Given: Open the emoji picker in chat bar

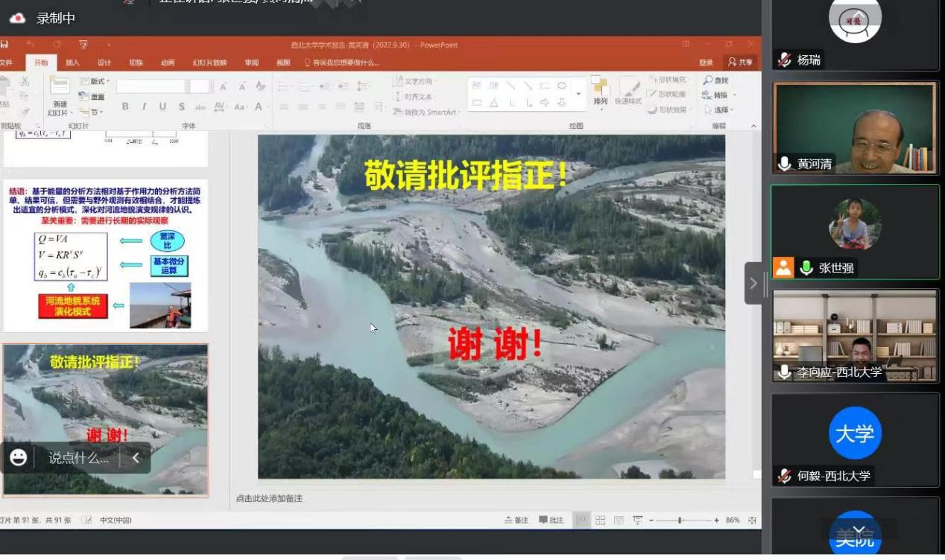Looking at the screenshot, I should point(19,458).
